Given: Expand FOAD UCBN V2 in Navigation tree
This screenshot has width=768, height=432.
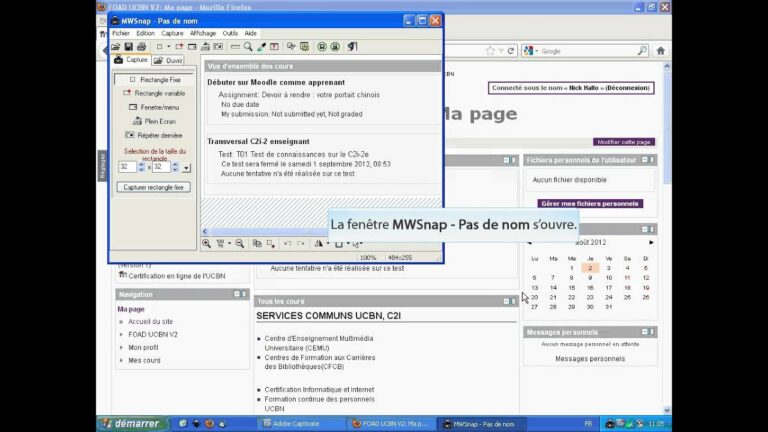Looking at the screenshot, I should point(121,335).
